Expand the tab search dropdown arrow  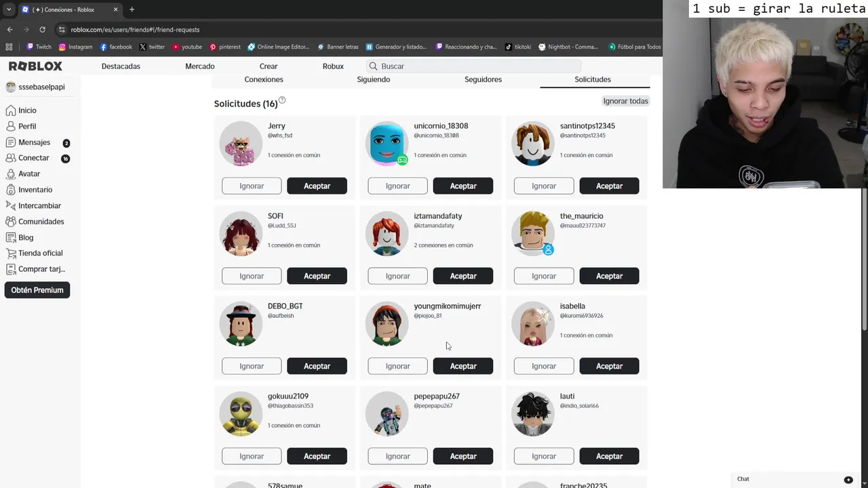click(8, 9)
